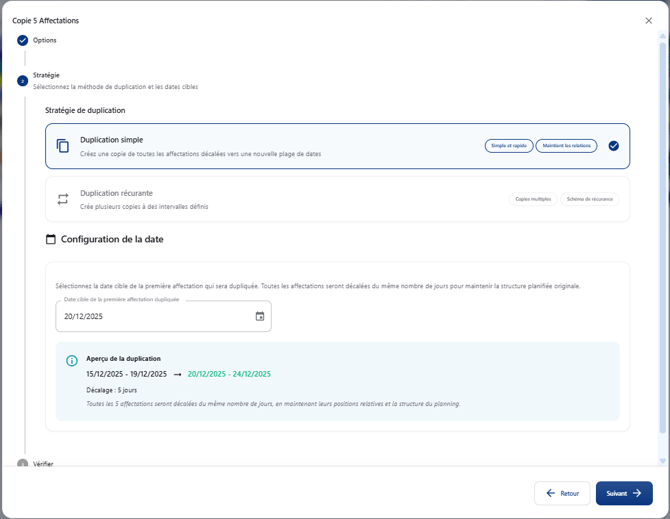Click the copy icon for Duplication simple

click(x=62, y=146)
